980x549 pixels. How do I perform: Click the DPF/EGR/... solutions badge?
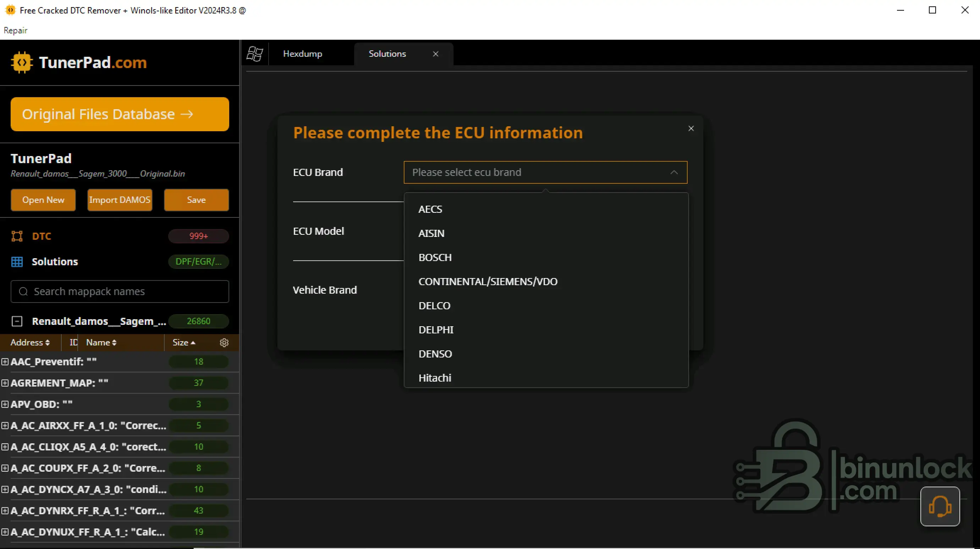click(199, 262)
